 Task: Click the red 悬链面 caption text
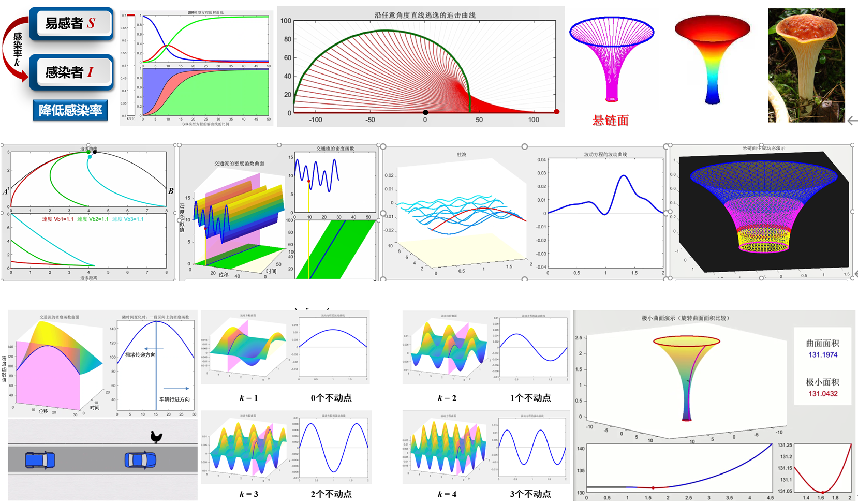611,121
